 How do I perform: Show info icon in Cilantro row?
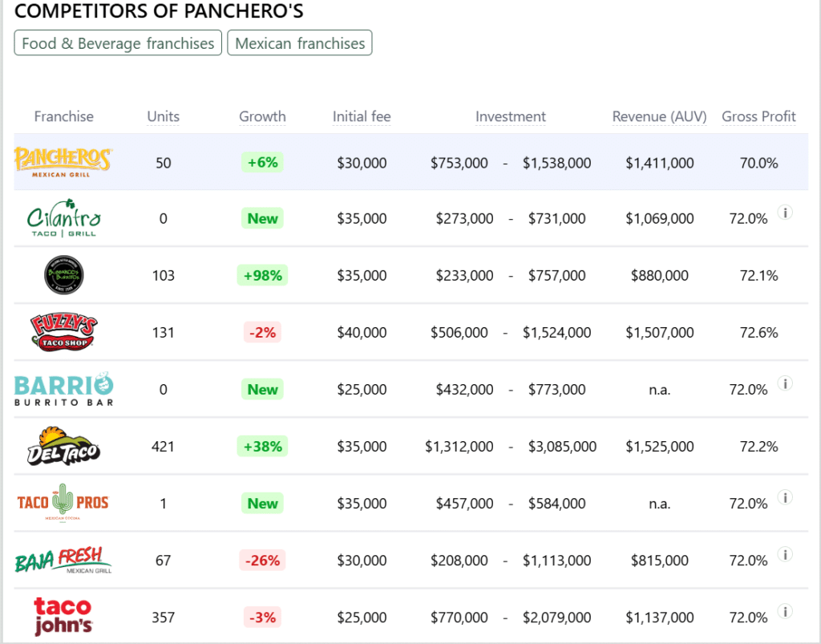tap(785, 213)
